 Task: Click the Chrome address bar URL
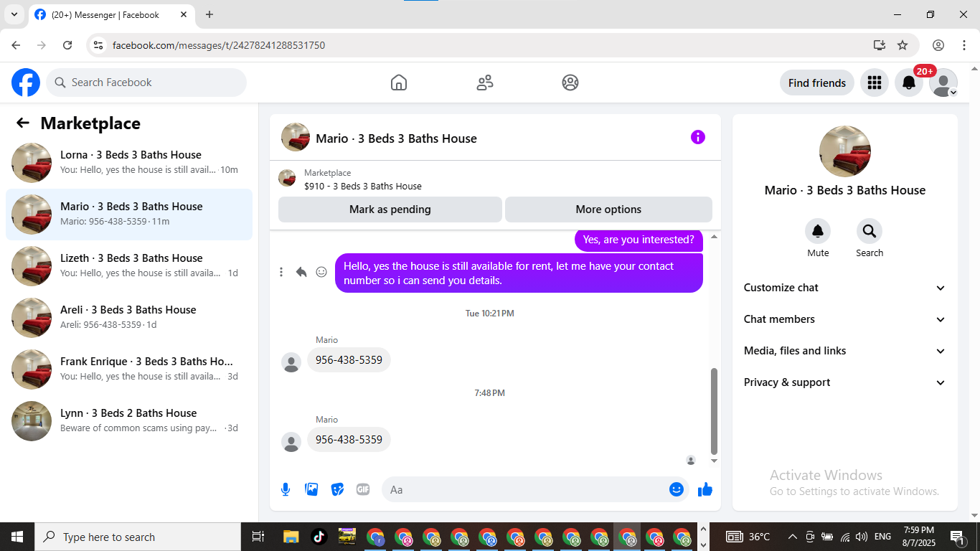tap(219, 45)
